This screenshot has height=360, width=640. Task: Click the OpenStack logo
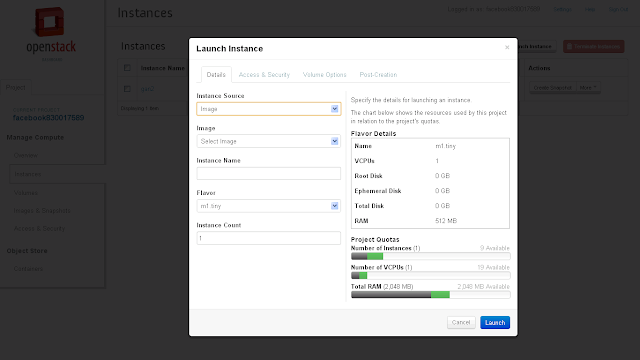click(x=51, y=34)
